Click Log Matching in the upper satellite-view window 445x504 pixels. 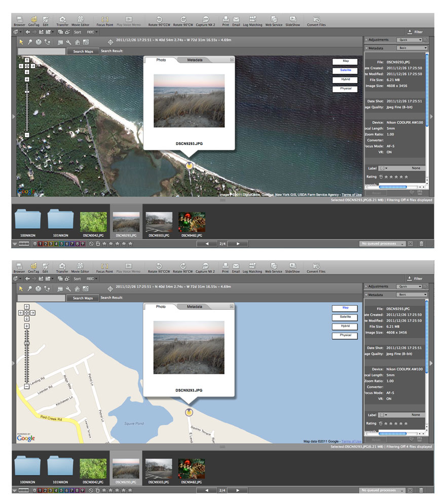pos(252,21)
